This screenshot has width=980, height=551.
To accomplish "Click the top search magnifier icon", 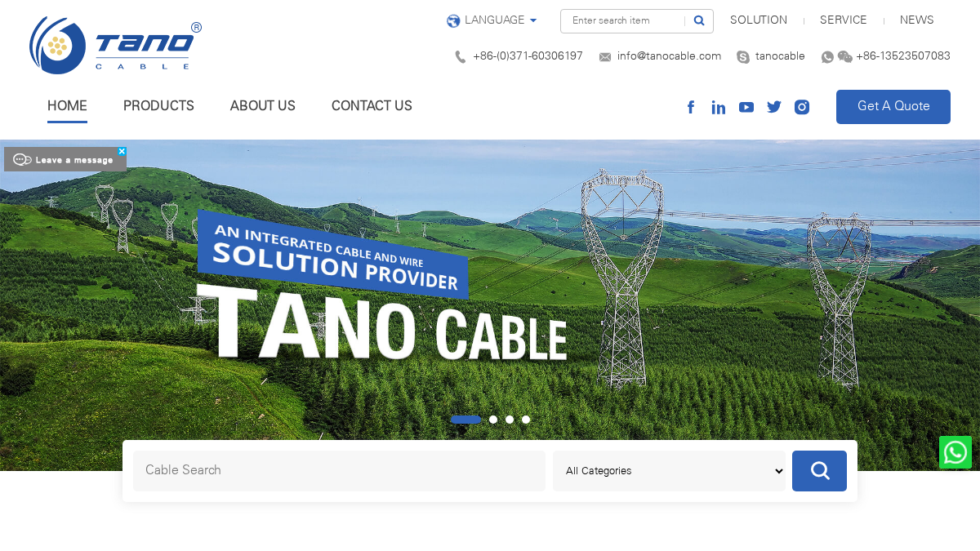I will coord(699,20).
